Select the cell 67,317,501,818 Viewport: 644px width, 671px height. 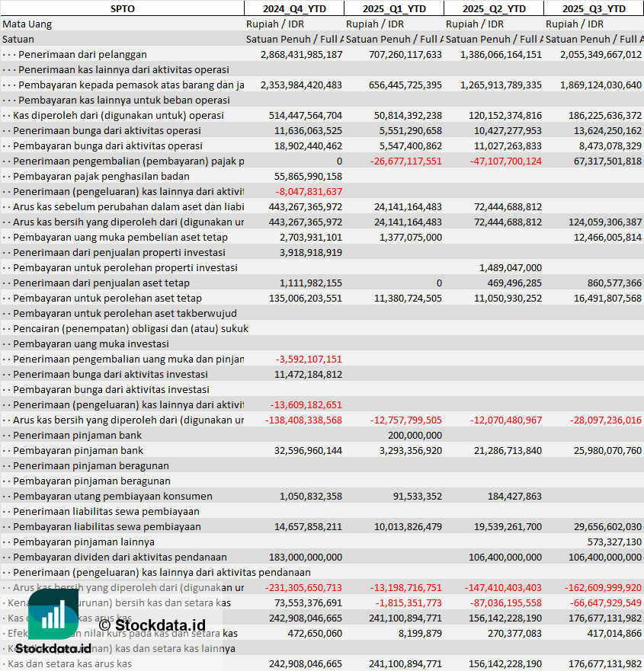click(607, 161)
